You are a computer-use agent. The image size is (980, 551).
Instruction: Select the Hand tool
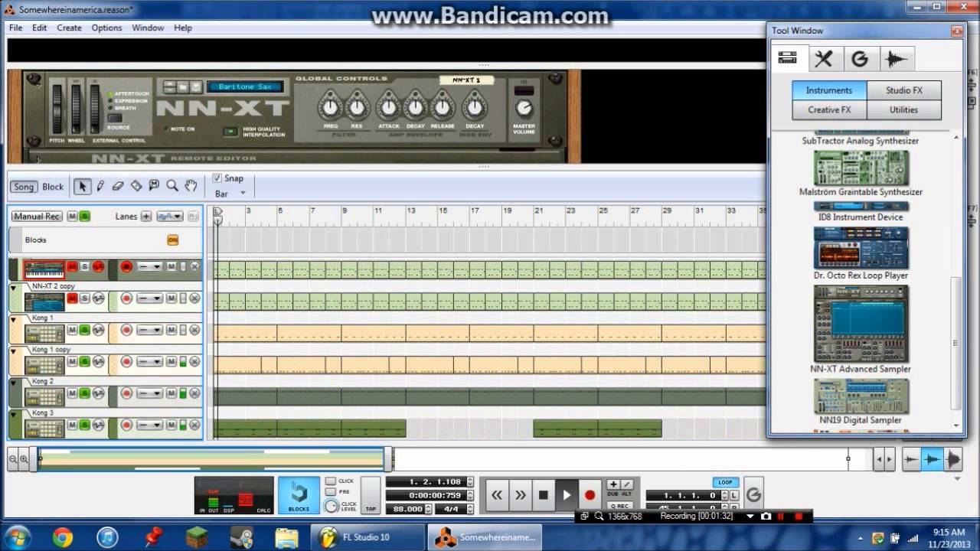191,186
